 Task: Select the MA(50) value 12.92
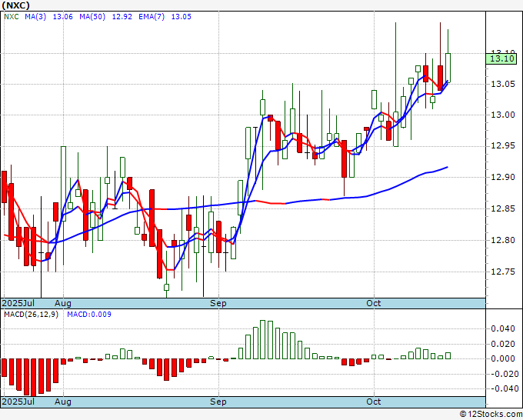(x=122, y=17)
